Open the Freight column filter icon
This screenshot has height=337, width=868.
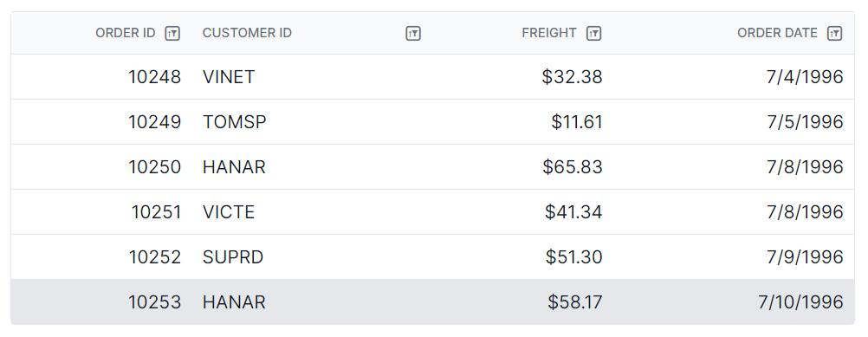click(593, 33)
